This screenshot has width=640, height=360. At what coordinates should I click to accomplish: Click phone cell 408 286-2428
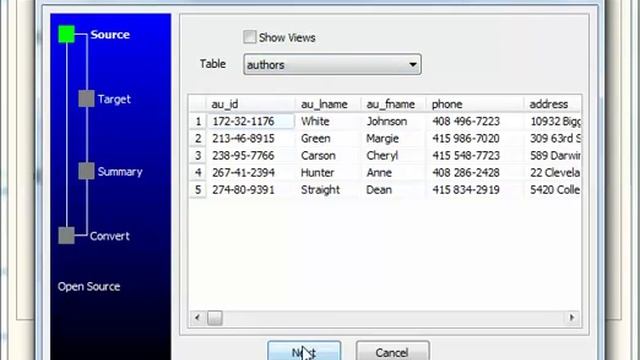475,173
